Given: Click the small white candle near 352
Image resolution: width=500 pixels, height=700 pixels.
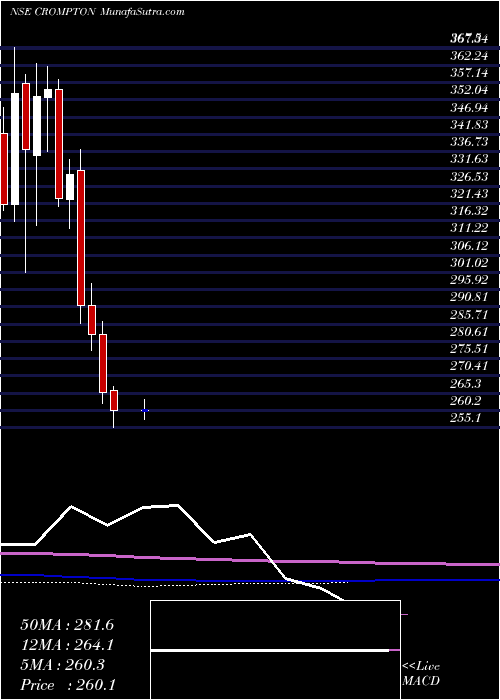Looking at the screenshot, I should tap(48, 93).
